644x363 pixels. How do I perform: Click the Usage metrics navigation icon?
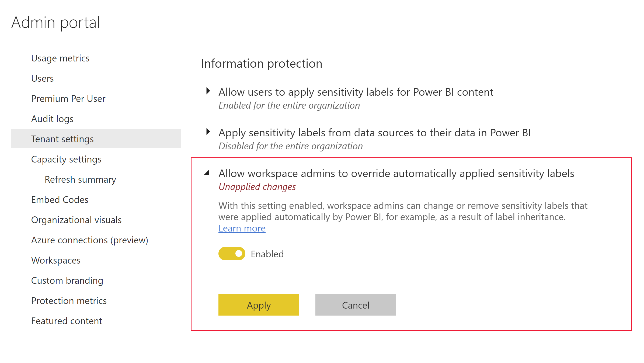[60, 58]
